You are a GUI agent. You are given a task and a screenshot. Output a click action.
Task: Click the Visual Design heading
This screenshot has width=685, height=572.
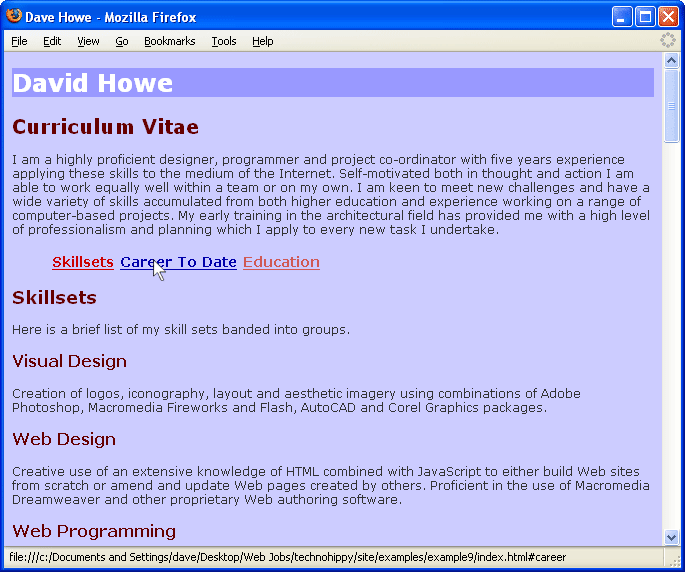69,361
